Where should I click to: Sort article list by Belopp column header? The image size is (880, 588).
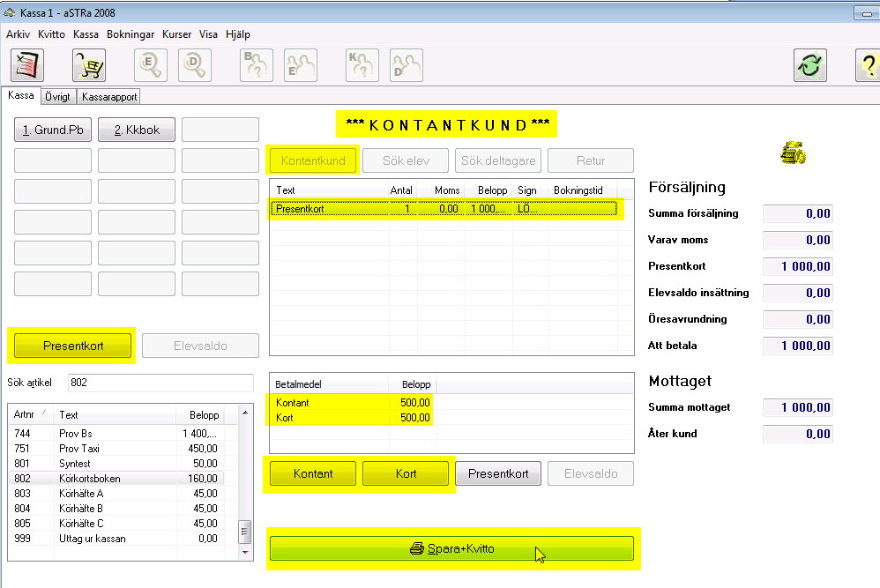coord(200,414)
